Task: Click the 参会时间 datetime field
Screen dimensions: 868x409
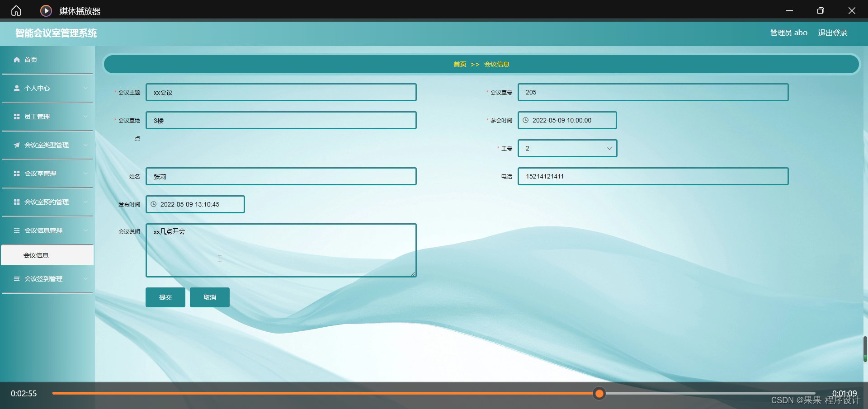Action: [x=567, y=120]
